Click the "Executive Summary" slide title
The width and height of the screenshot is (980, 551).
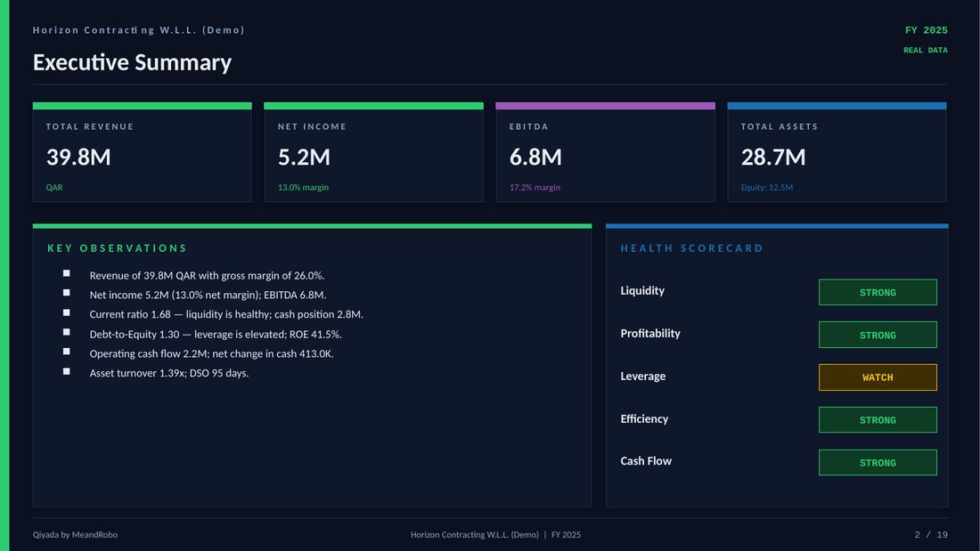tap(132, 62)
